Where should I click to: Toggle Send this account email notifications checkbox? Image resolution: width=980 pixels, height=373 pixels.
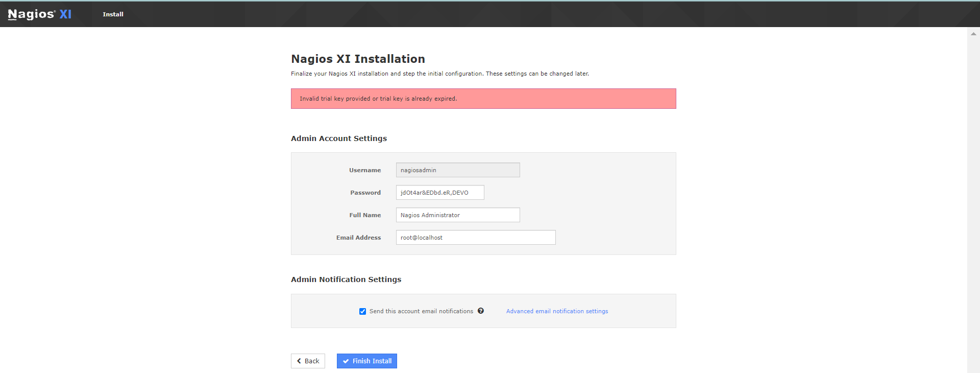pyautogui.click(x=362, y=311)
